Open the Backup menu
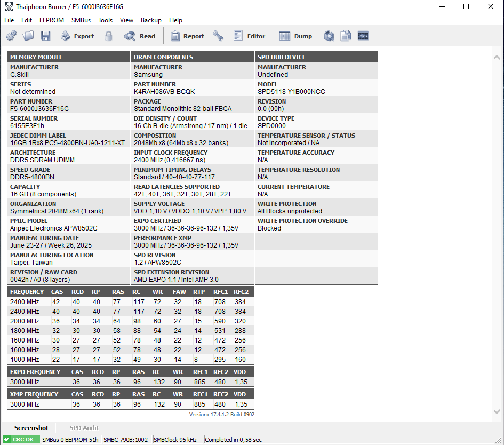 151,20
